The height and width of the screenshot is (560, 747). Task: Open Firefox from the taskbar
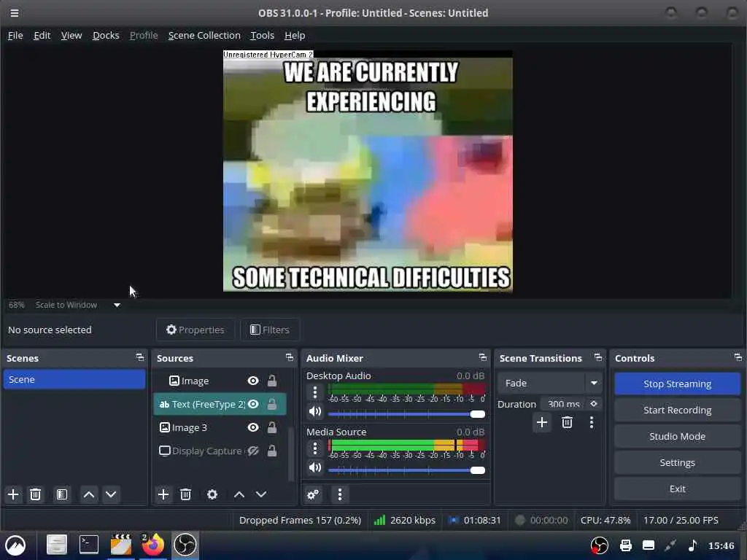tap(152, 545)
